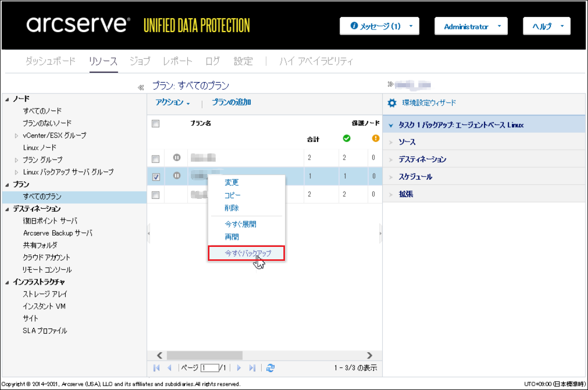
Task: Click the double-arrow icon above the right pane
Action: (x=390, y=84)
